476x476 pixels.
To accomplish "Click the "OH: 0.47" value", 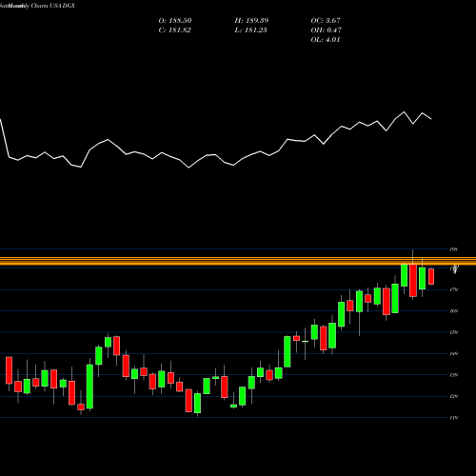I will (x=327, y=30).
